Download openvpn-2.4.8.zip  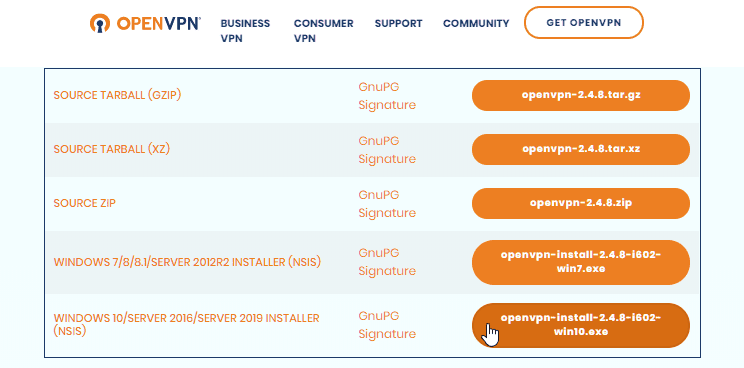581,203
